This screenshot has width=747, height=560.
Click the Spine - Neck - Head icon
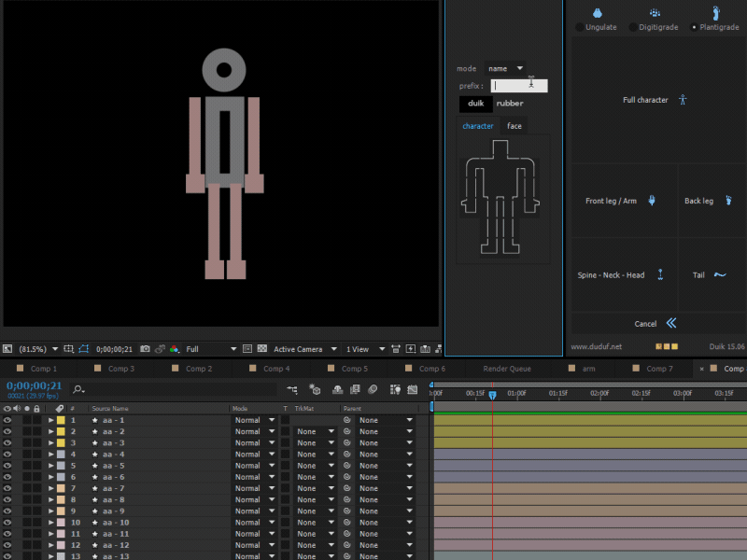click(x=661, y=274)
